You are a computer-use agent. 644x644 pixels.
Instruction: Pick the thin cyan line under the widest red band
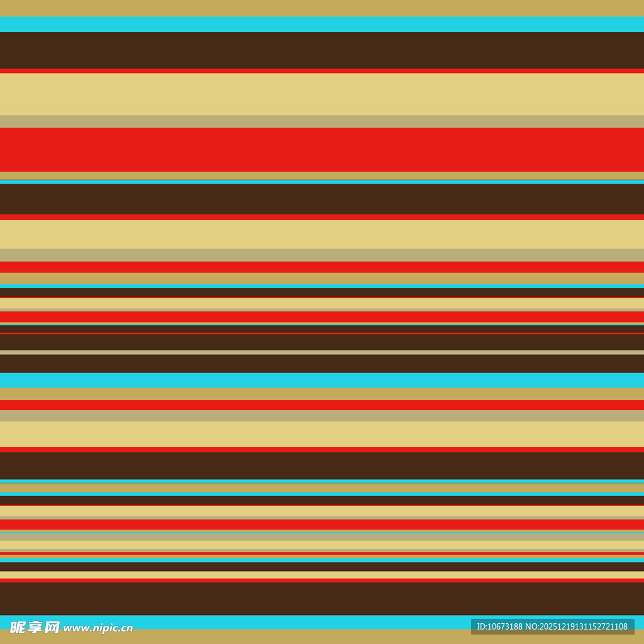(x=322, y=182)
